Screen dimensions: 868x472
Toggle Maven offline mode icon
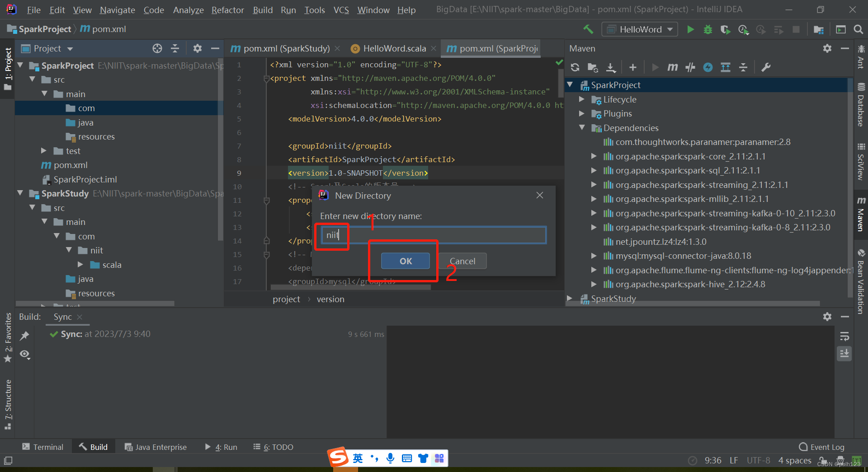(690, 67)
